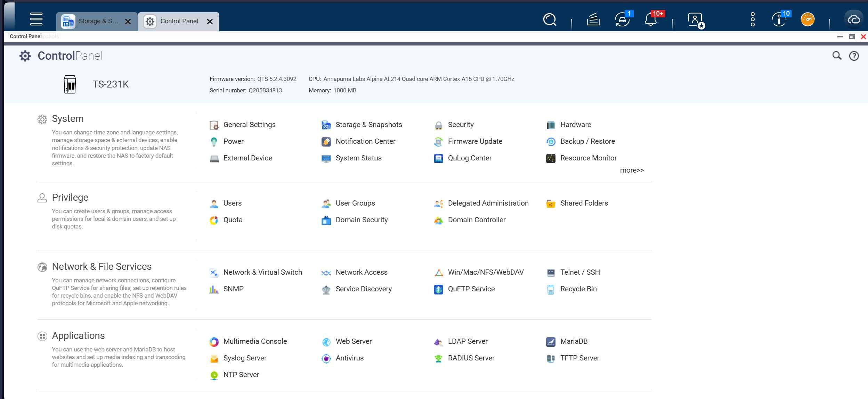Open Domain Controller icon
868x399 pixels.
438,220
